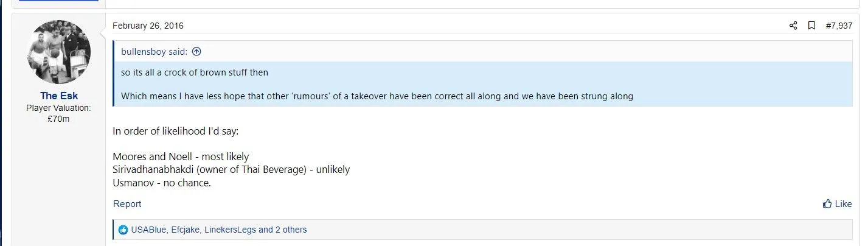Click the "Moores and Noell - most likely" line
This screenshot has height=246, width=868.
pos(181,156)
